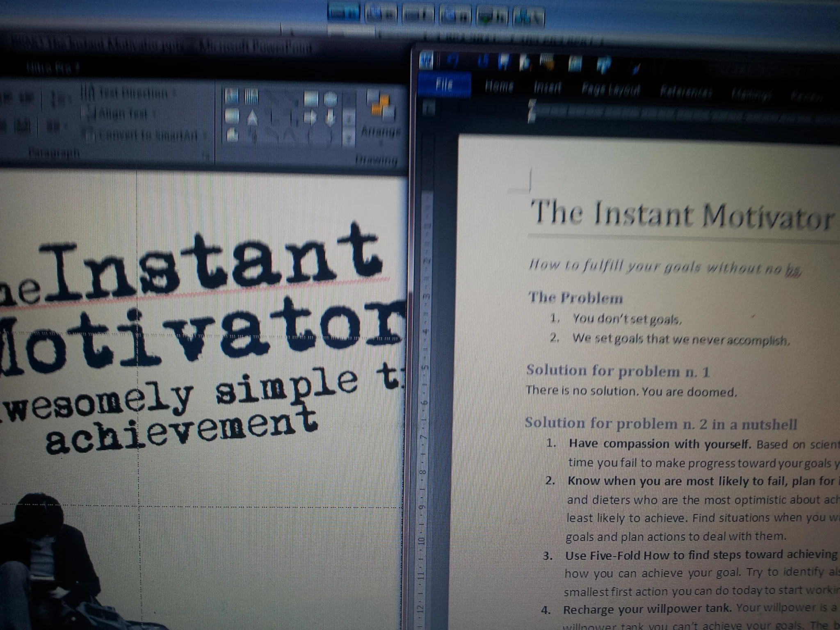Screen dimensions: 840x630
Task: Switch to the References tab
Action: 686,91
